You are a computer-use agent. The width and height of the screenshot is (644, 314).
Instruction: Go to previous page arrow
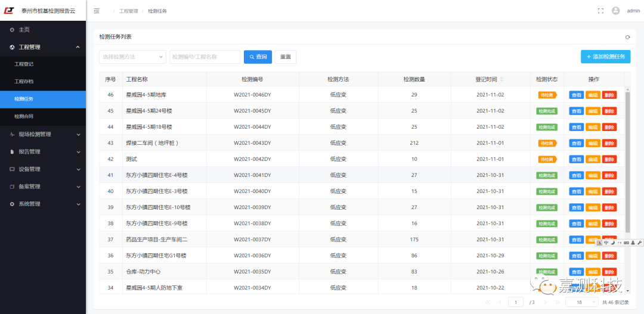500,302
